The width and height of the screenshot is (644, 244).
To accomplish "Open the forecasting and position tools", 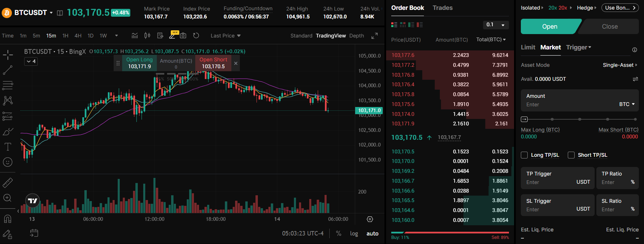I will coord(7,116).
